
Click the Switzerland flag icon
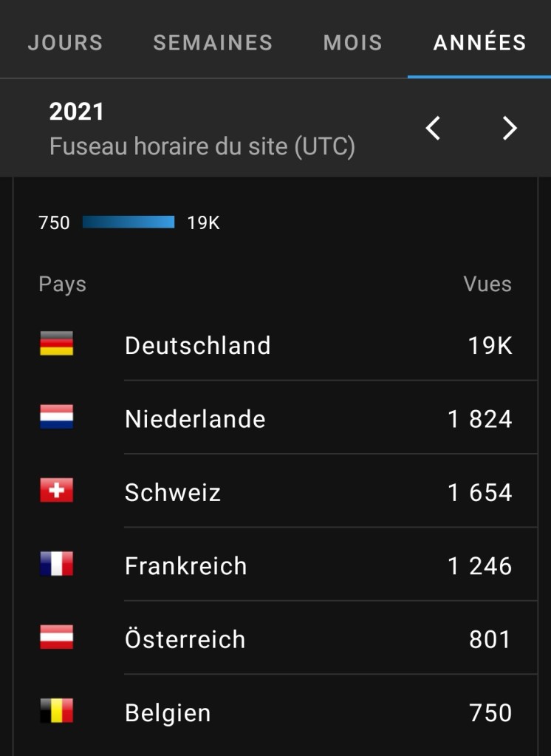point(57,491)
